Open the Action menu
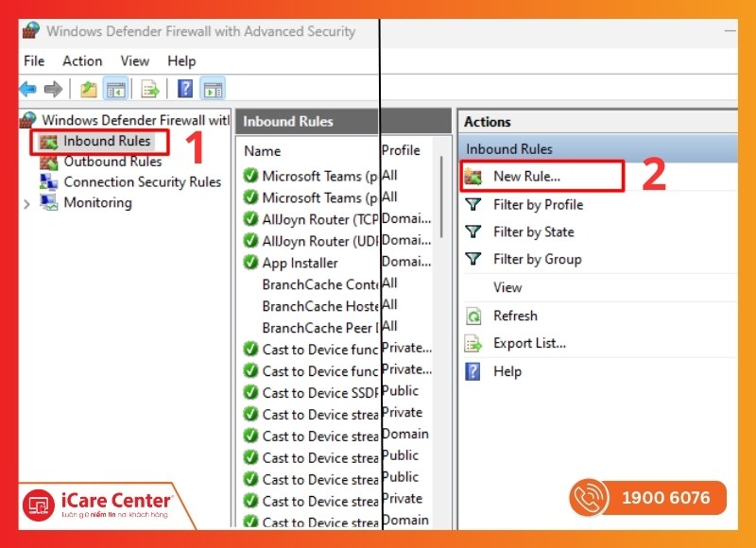 tap(82, 60)
